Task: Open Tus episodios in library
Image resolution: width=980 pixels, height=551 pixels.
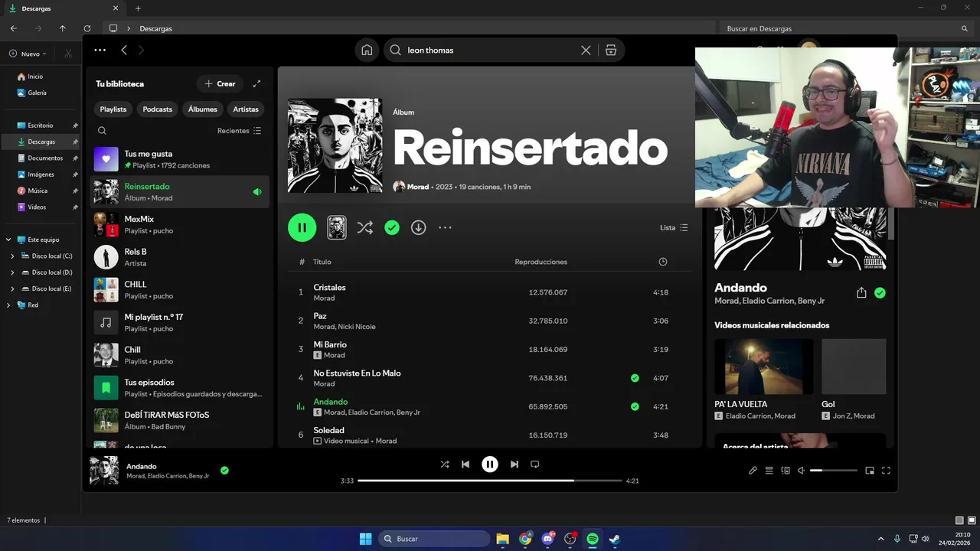Action: [180, 387]
